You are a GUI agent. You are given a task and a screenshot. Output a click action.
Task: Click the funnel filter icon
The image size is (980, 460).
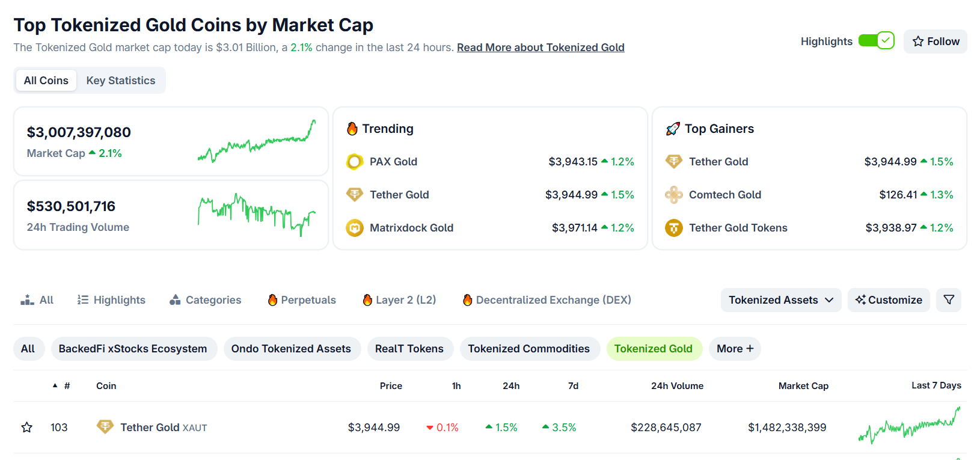[x=949, y=299]
